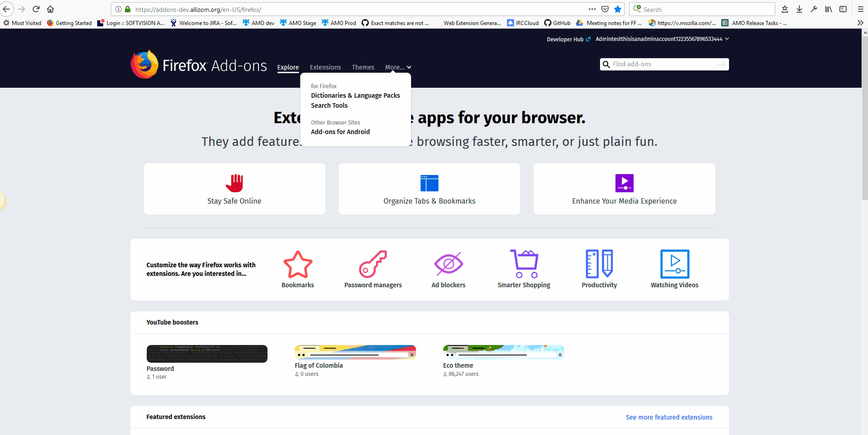This screenshot has height=435, width=868.
Task: Click the Bookmarks star category icon
Action: click(x=298, y=264)
